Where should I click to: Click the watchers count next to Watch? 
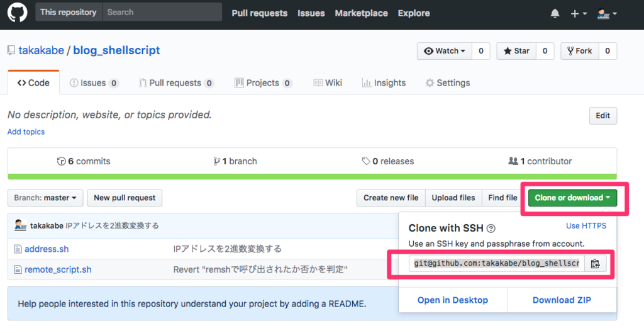(x=481, y=51)
